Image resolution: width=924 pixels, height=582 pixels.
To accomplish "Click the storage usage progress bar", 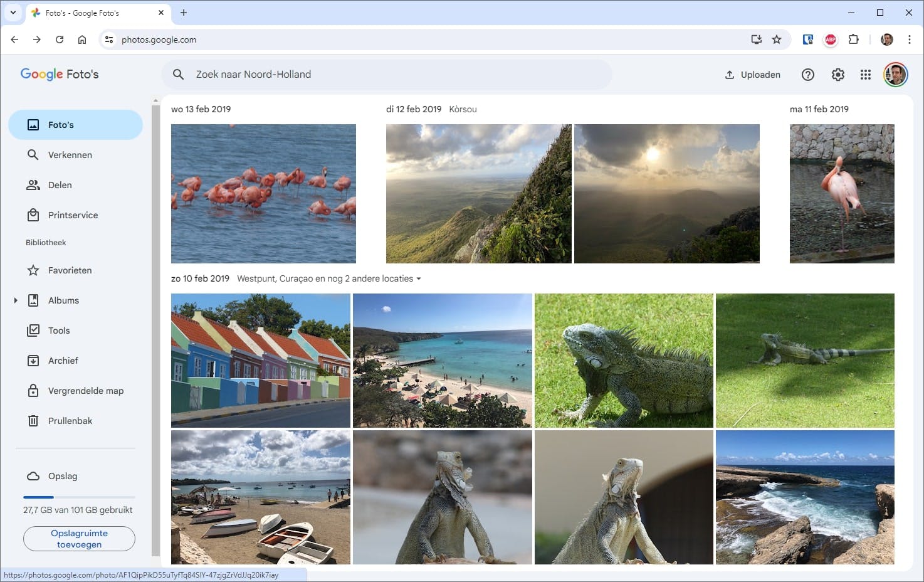I will tap(79, 497).
